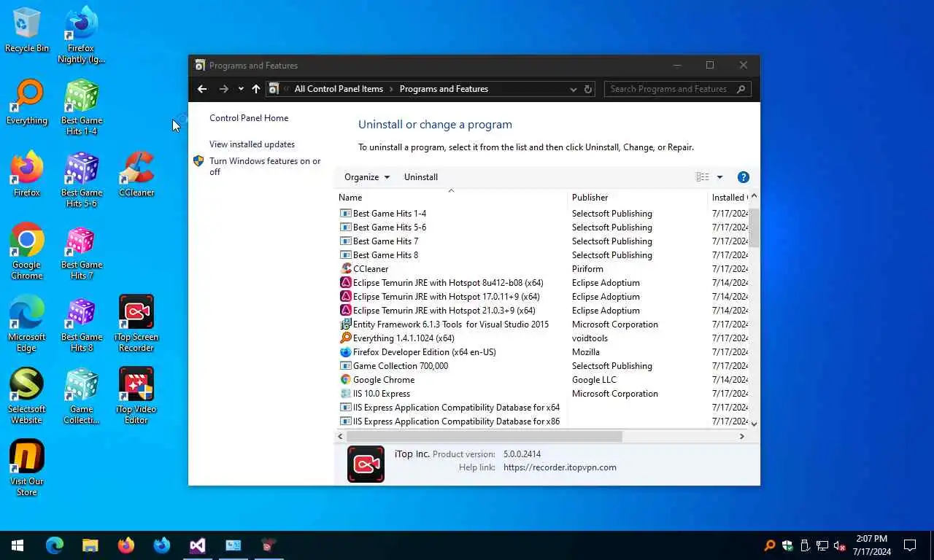This screenshot has height=560, width=934.
Task: Open the Organize dropdown menu
Action: pyautogui.click(x=367, y=177)
